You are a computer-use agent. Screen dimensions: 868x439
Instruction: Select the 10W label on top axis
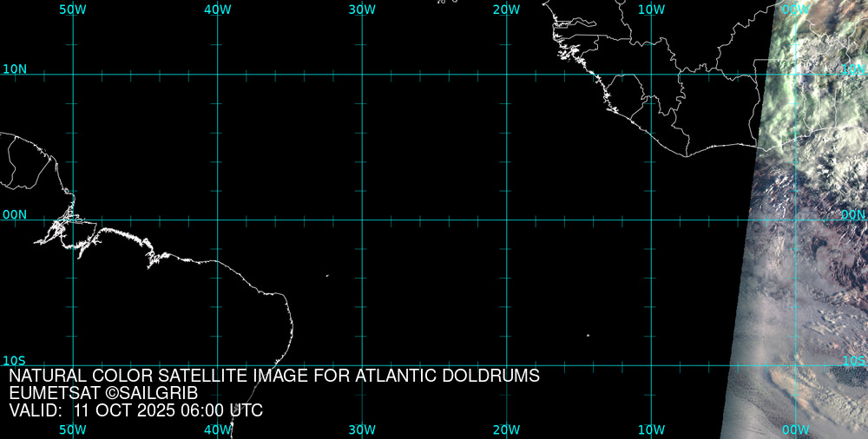click(651, 10)
